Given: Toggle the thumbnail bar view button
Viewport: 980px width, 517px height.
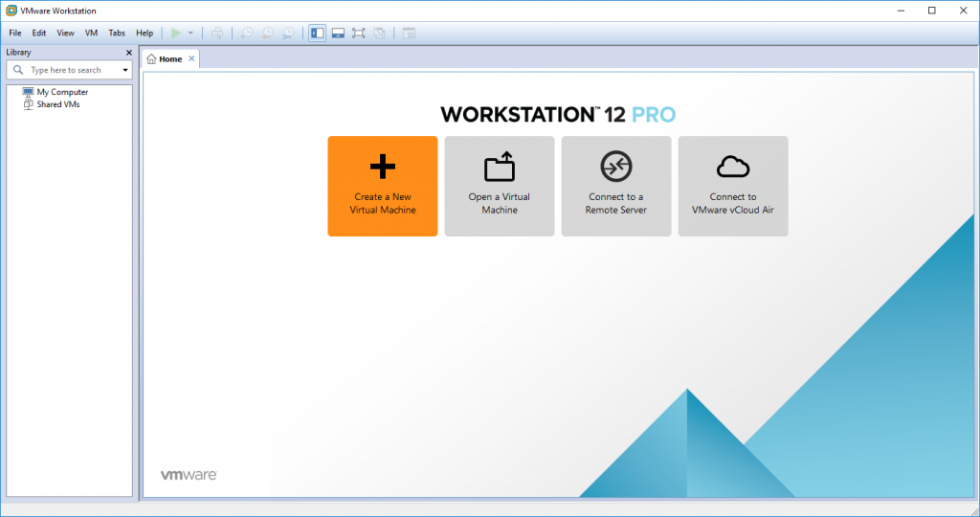Looking at the screenshot, I should click(x=338, y=33).
